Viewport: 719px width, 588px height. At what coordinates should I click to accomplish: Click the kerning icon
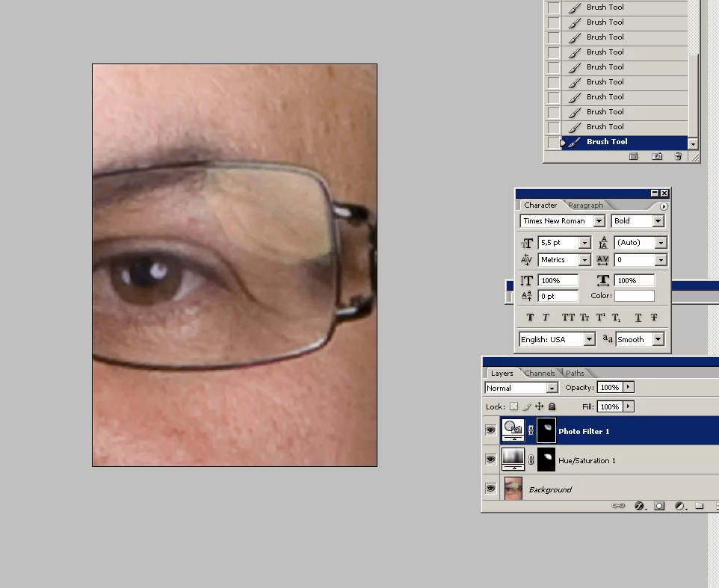click(526, 260)
